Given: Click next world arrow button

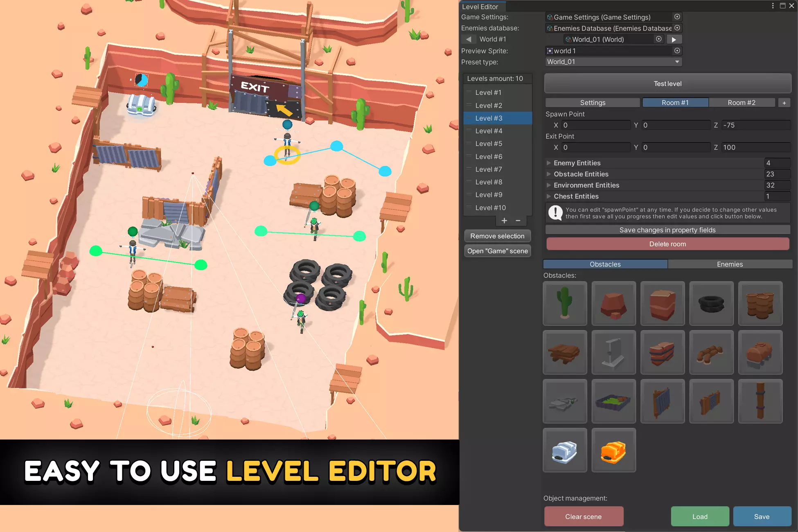Looking at the screenshot, I should pyautogui.click(x=674, y=39).
